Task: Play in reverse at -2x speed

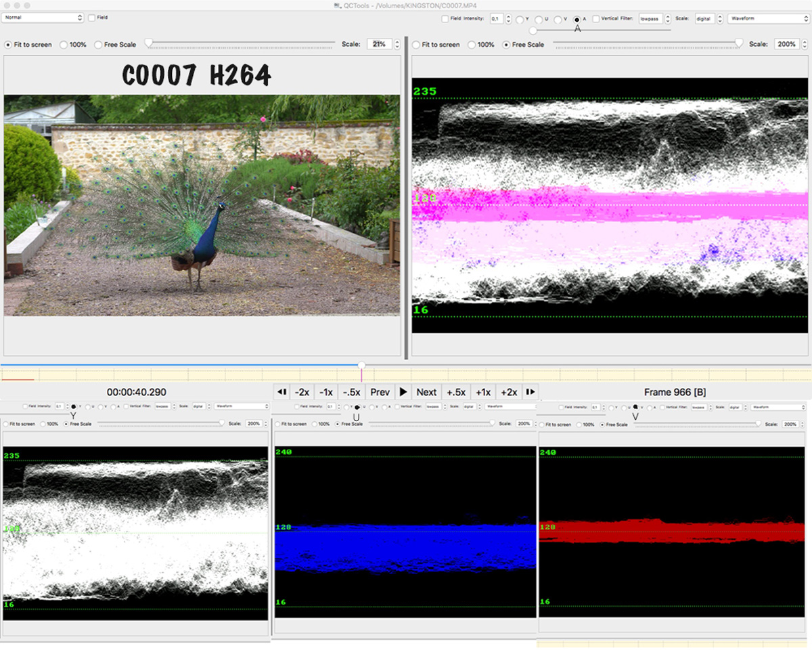Action: pos(302,391)
